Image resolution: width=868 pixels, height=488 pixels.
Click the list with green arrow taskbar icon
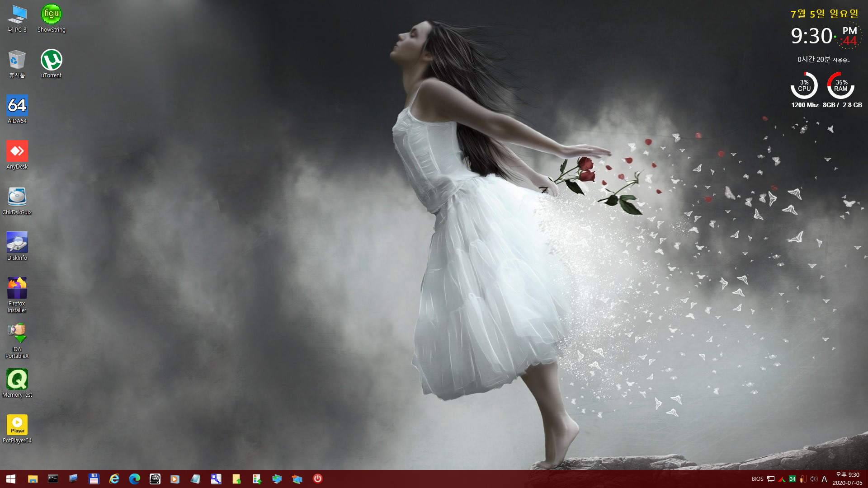point(257,479)
